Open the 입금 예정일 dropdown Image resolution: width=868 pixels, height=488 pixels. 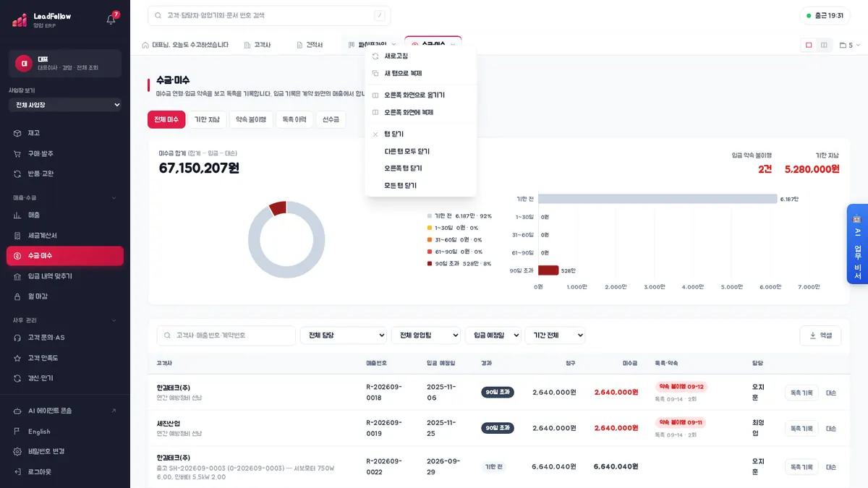493,335
